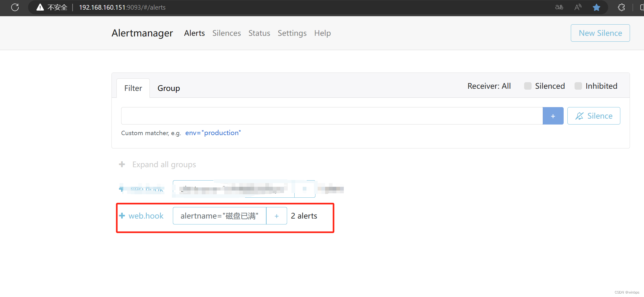Click the env="production" example matcher link
644x297 pixels.
[213, 133]
